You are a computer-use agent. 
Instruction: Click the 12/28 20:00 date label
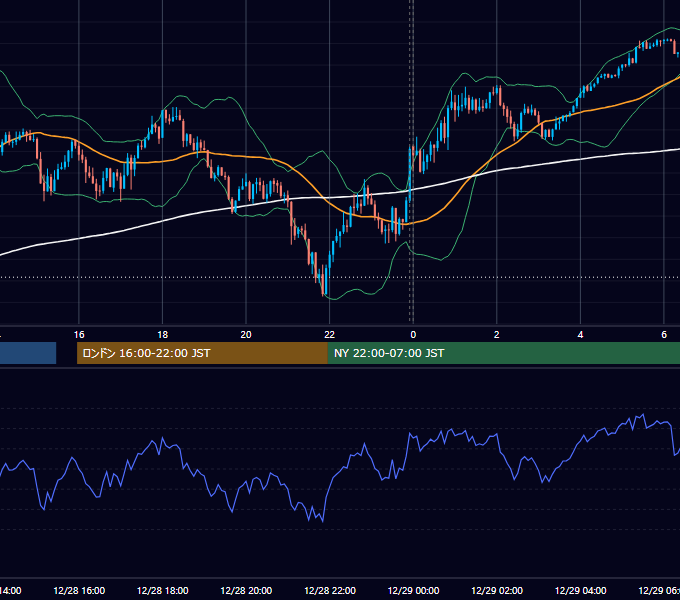(x=246, y=590)
